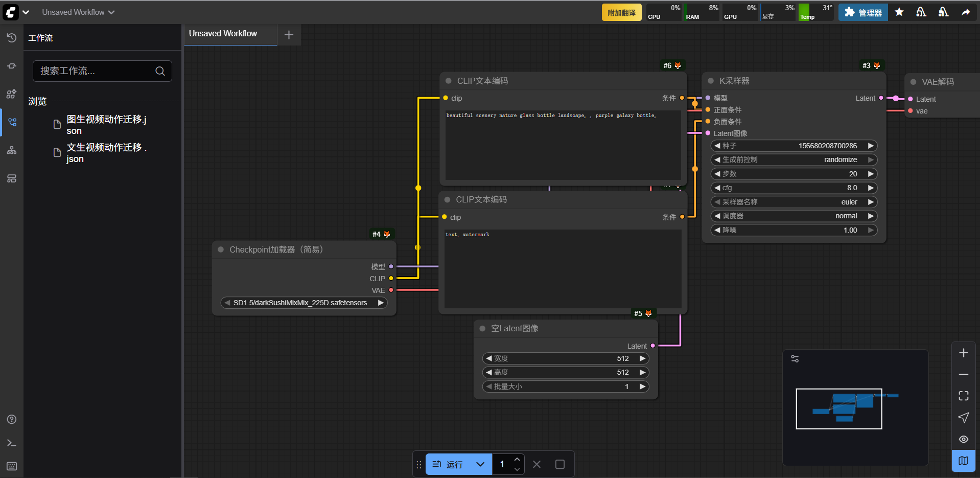Click the star icon in top bar
The height and width of the screenshot is (478, 980).
(899, 12)
